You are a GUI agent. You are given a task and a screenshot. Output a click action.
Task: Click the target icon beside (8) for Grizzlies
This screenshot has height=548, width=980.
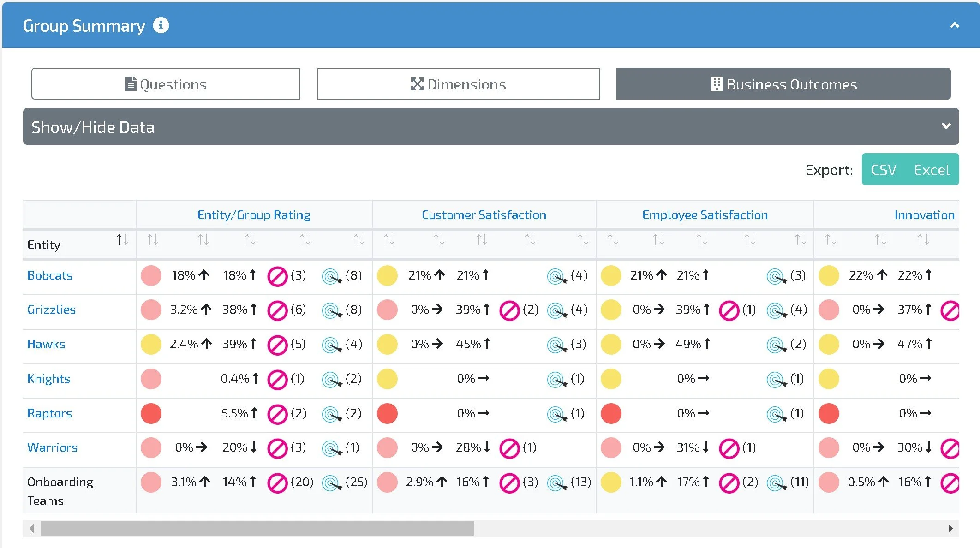point(331,310)
